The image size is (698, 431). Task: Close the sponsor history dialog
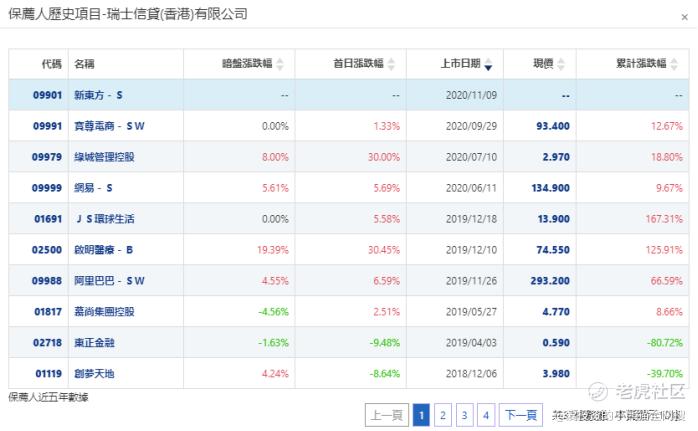point(684,17)
